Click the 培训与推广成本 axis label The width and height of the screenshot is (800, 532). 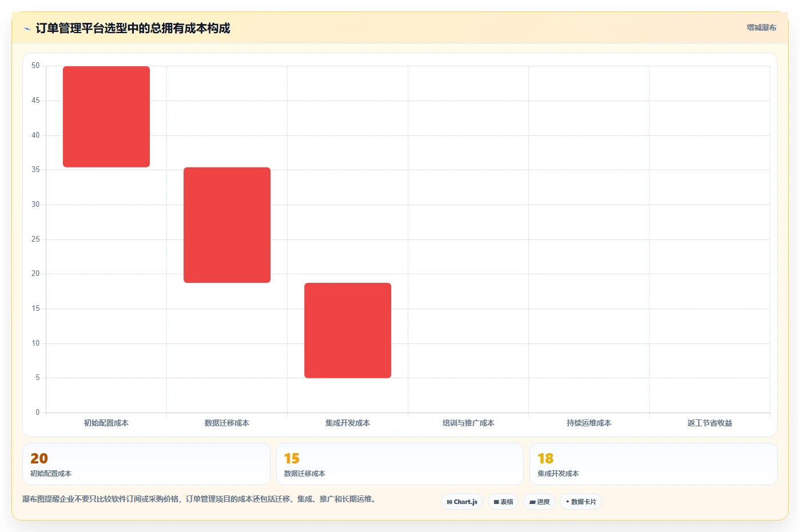pyautogui.click(x=468, y=423)
